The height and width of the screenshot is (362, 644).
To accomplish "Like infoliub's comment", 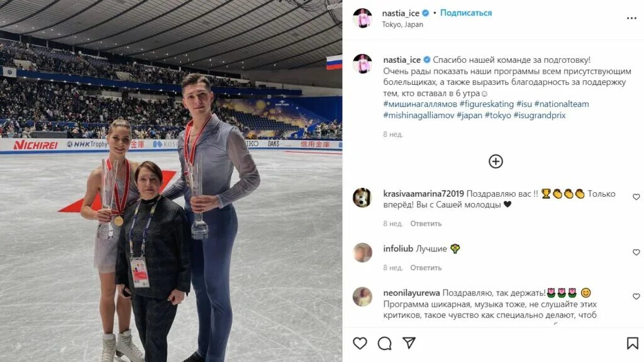I will (x=636, y=252).
